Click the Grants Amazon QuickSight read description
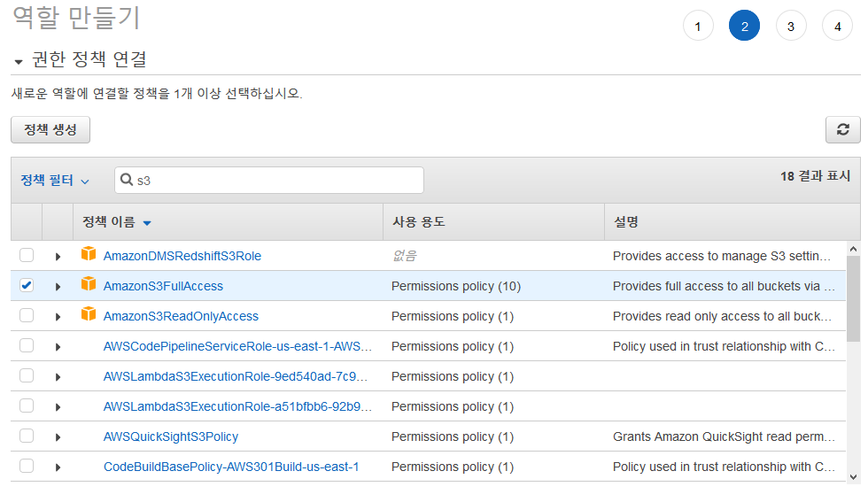This screenshot has width=868, height=502. coord(724,436)
